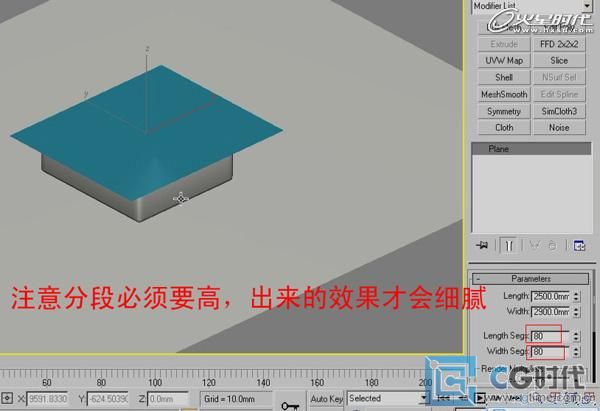Screen dimensions: 600x411
Task: Click the Go to Start playback button
Action: click(443, 398)
